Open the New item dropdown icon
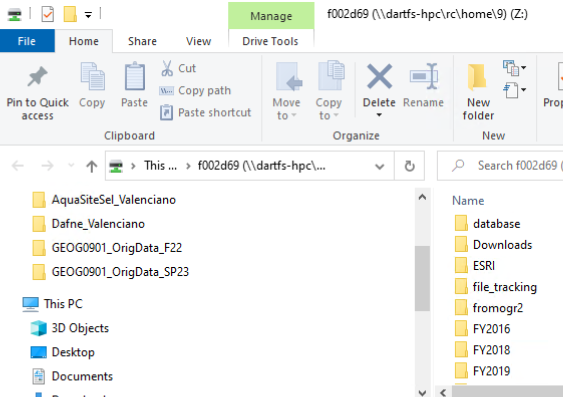Viewport: 563px width, 397px height. (514, 67)
